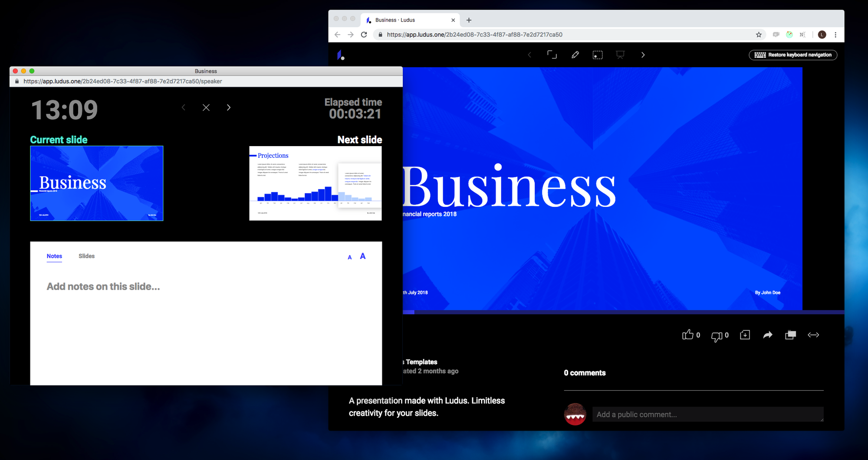Click the Ludus logo in browser window
This screenshot has height=460, width=868.
click(x=341, y=55)
